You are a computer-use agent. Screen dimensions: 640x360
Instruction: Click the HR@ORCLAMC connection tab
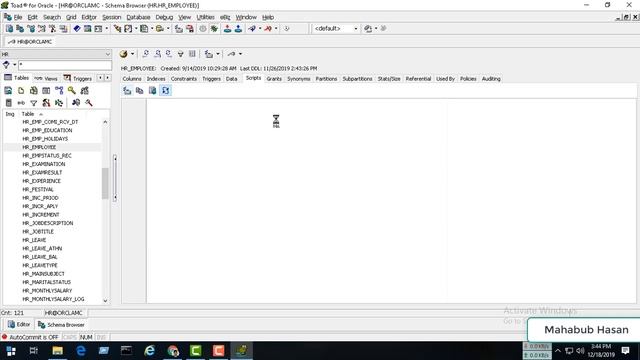point(30,42)
